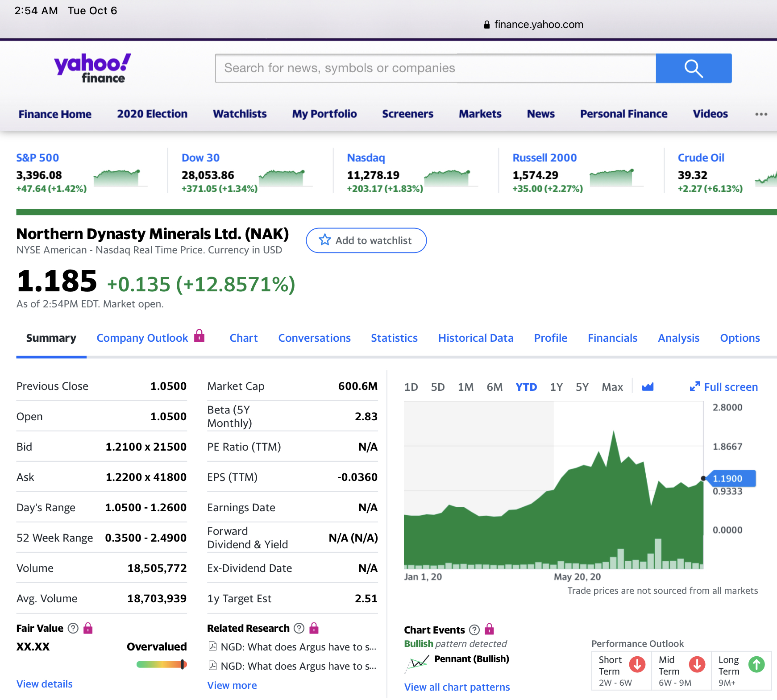Click the Company Outlook premium lock icon
The width and height of the screenshot is (777, 700).
tap(199, 336)
